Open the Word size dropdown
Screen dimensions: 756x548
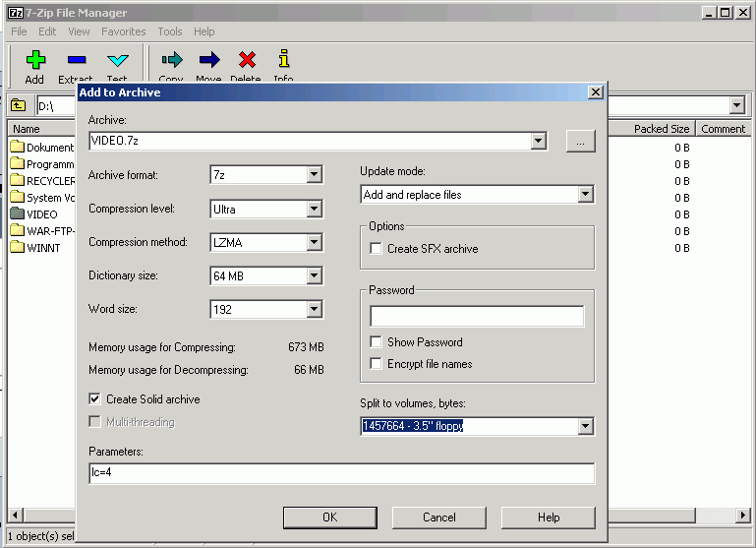point(314,309)
